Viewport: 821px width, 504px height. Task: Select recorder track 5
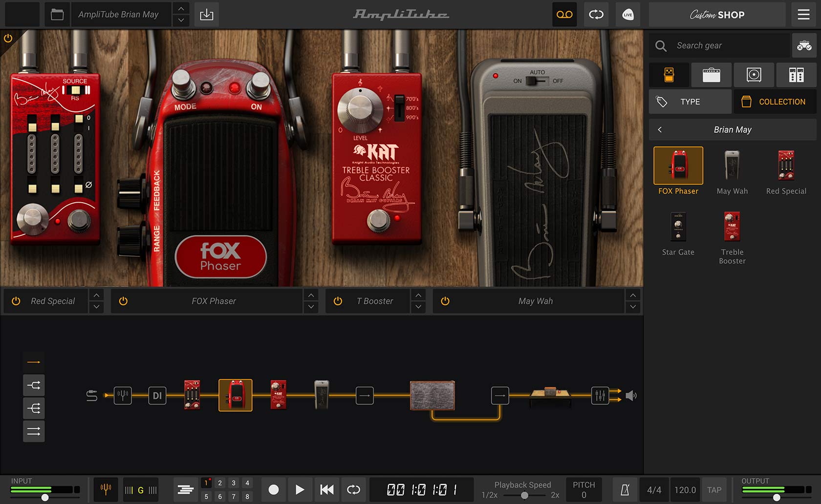[x=206, y=496]
